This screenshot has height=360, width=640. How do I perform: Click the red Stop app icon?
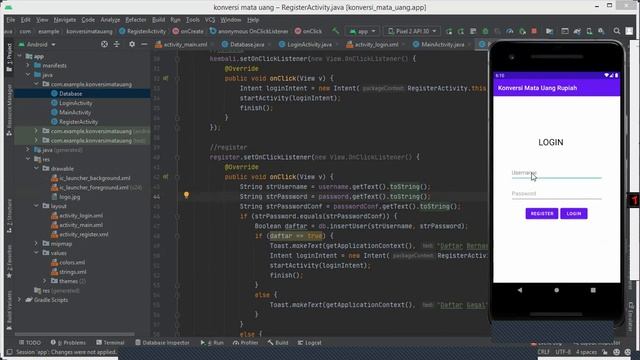(534, 31)
